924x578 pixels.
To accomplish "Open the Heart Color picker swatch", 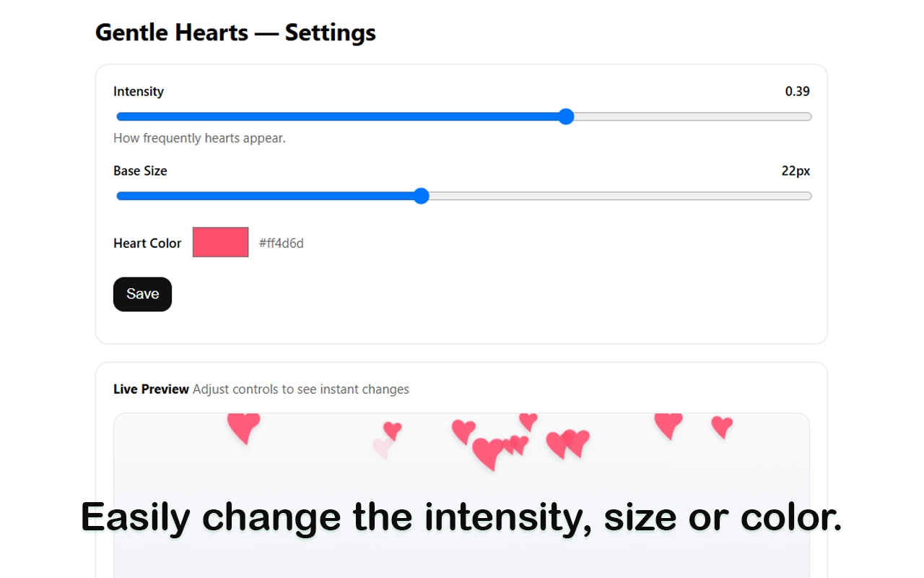I will pyautogui.click(x=220, y=242).
